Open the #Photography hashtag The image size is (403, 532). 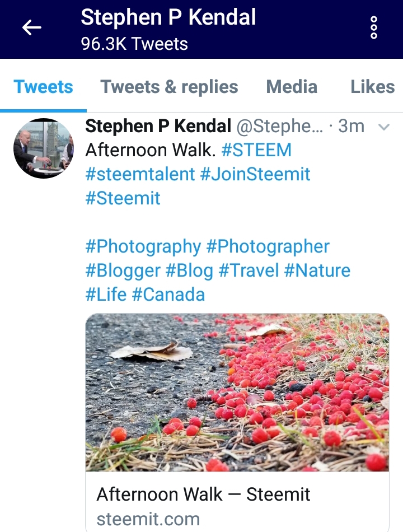point(143,246)
